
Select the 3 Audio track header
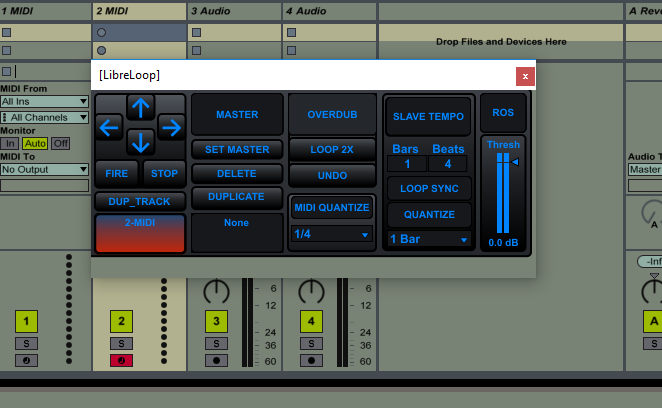[234, 10]
